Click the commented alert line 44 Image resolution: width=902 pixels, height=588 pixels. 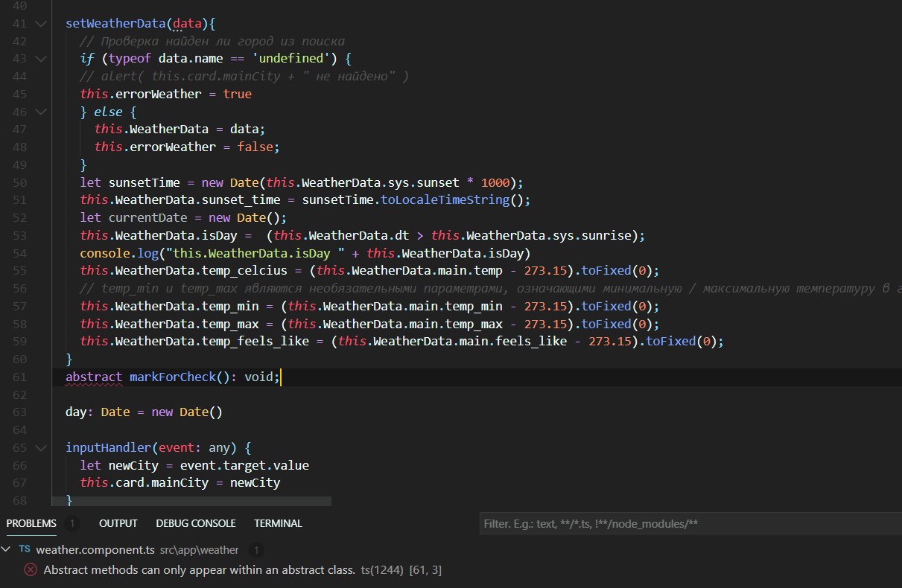(x=244, y=76)
